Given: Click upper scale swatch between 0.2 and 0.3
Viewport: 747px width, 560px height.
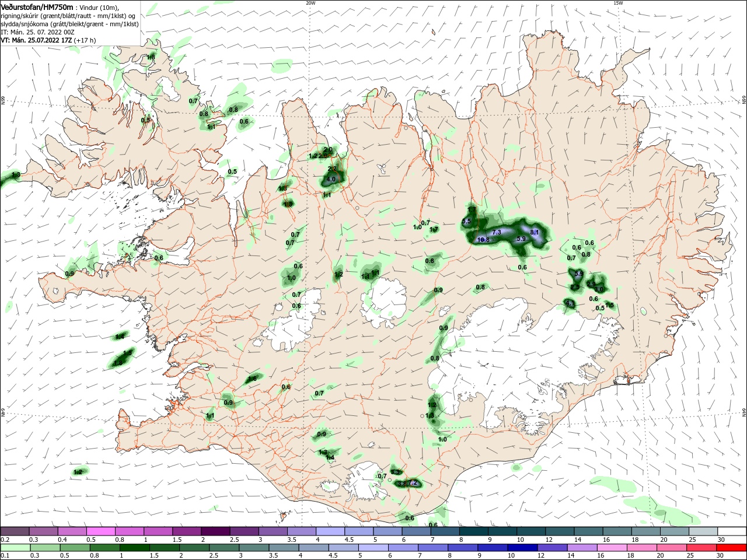Looking at the screenshot, I should coord(15,531).
